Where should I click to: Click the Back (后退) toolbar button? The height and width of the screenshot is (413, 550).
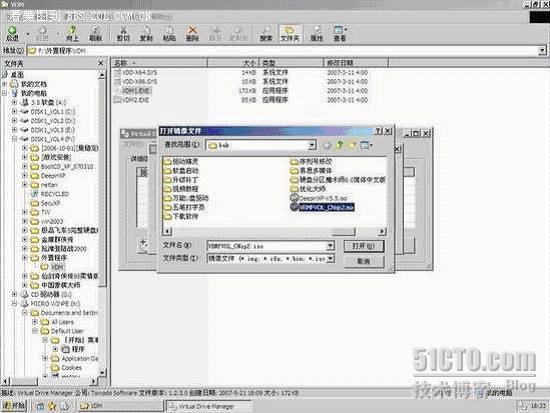[x=12, y=34]
